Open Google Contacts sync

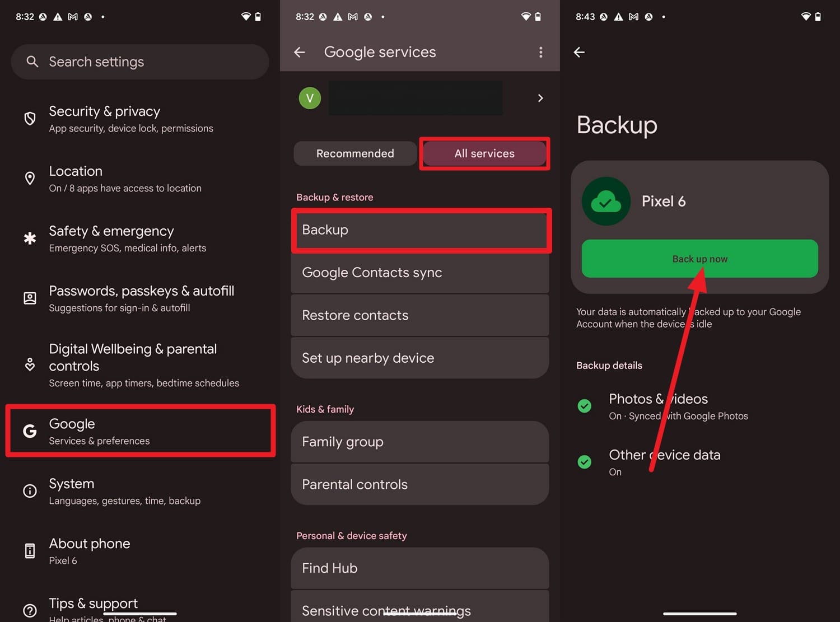(x=420, y=273)
